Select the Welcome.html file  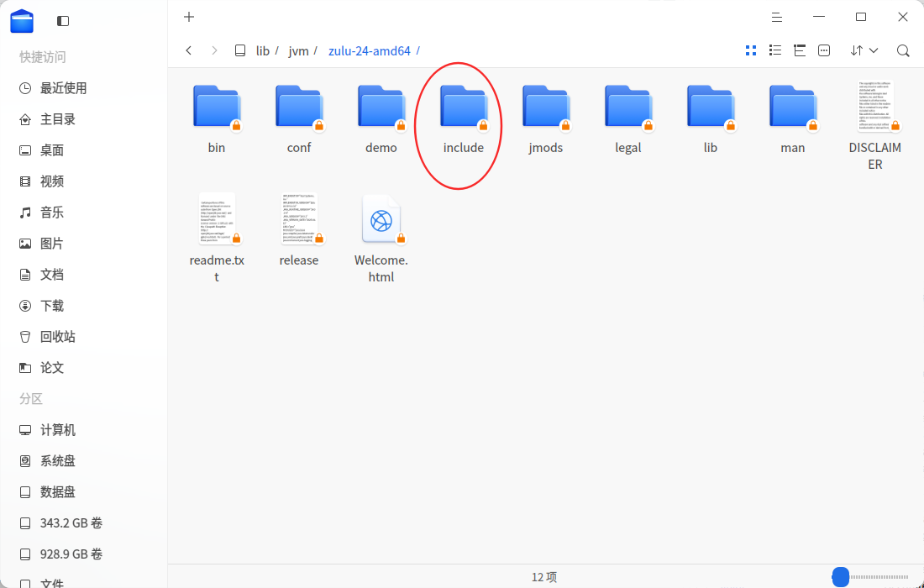pyautogui.click(x=381, y=239)
